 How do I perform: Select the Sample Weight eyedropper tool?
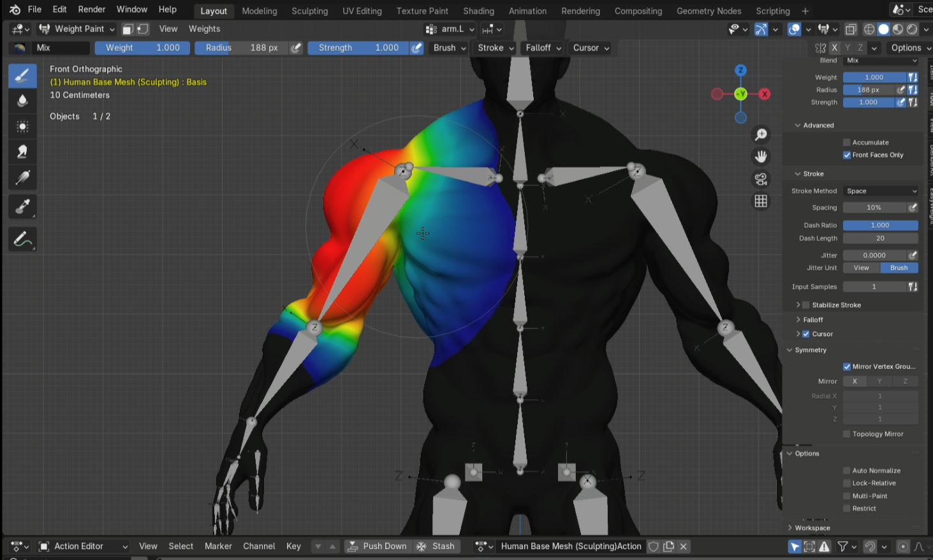pyautogui.click(x=22, y=207)
